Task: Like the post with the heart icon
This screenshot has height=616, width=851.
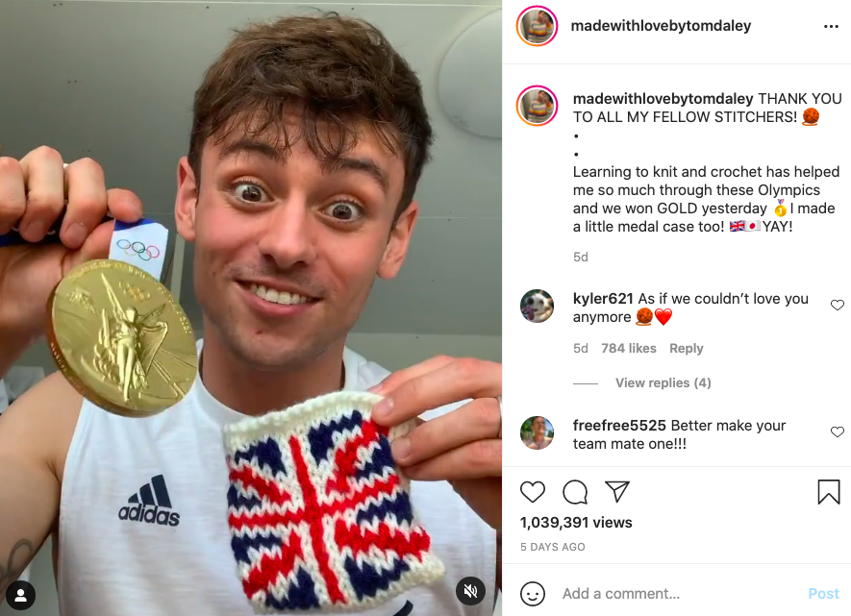Action: point(533,492)
